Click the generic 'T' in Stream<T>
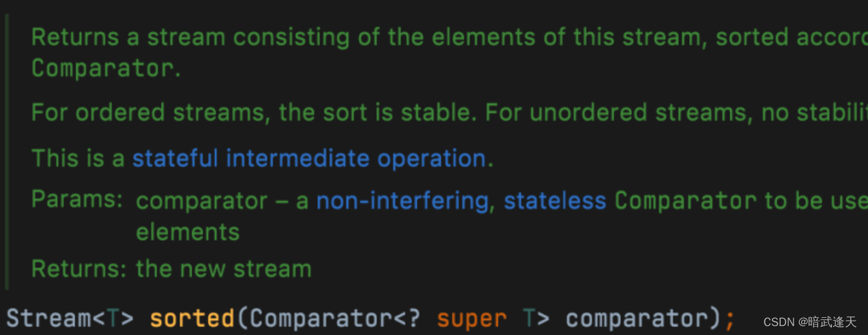868x335 pixels. coord(113,318)
